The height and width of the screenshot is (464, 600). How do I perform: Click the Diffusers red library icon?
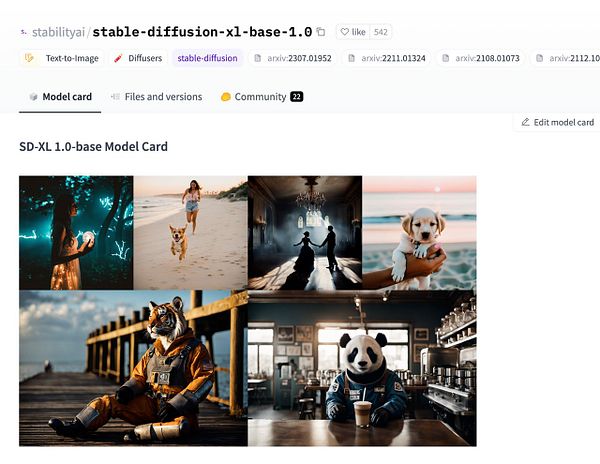[118, 58]
